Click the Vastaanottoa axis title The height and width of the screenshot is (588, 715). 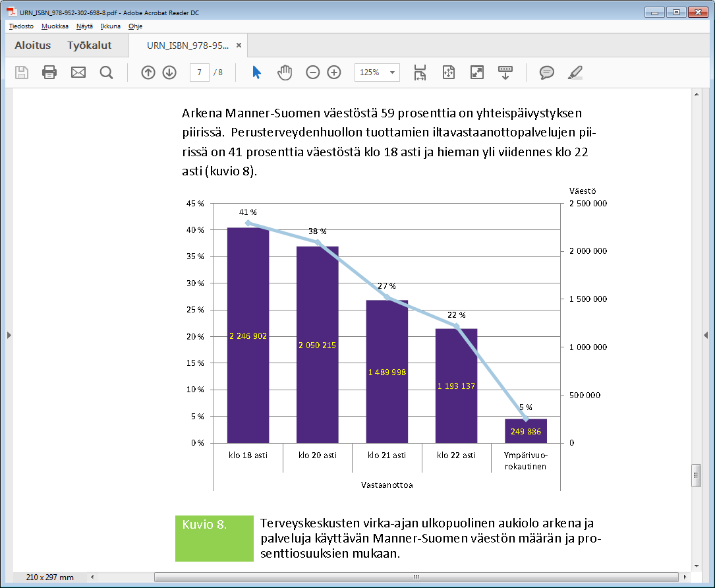click(387, 485)
